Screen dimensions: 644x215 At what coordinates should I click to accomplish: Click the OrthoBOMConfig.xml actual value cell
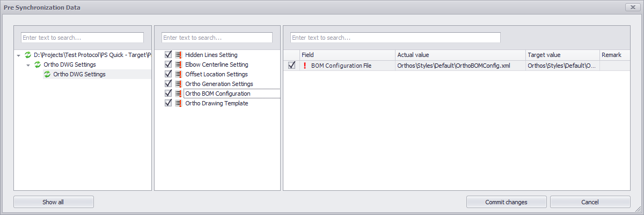click(x=460, y=66)
